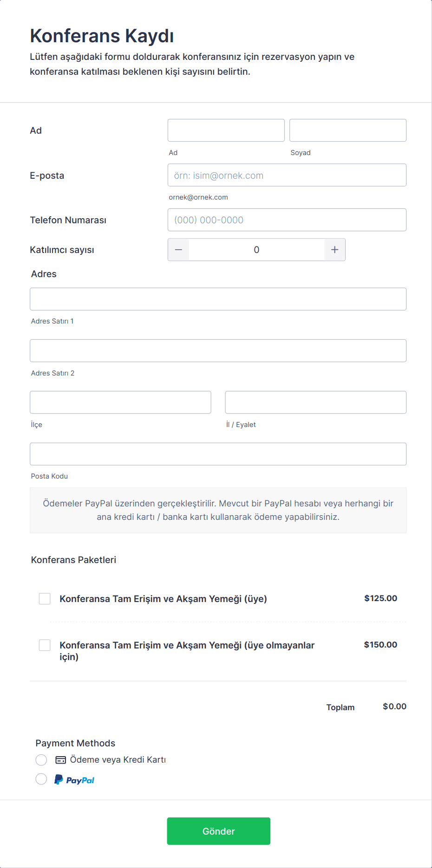Click the Adres Satırı 2 field
Viewport: 432px width, 868px height.
coord(218,351)
